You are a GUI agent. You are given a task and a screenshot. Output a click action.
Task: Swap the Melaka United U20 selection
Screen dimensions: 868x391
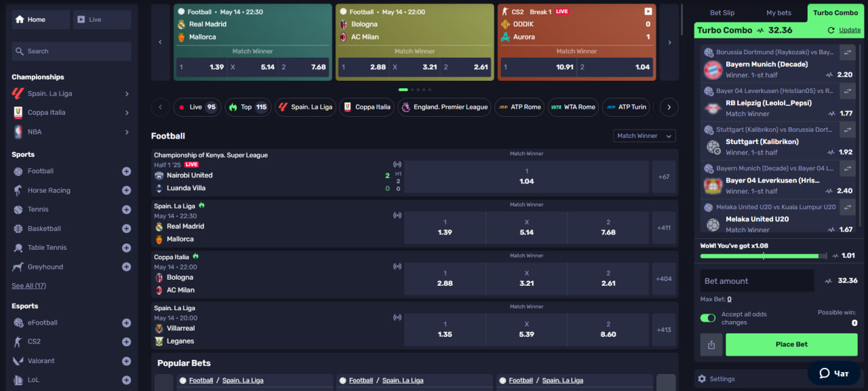(x=847, y=207)
